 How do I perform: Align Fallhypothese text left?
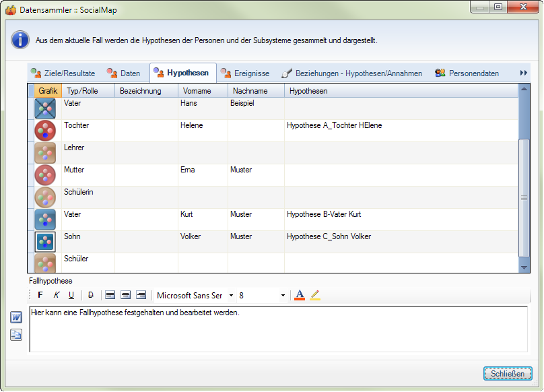pos(110,295)
